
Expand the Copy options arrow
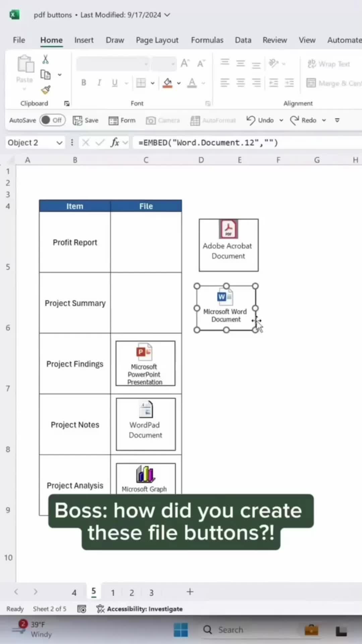click(60, 75)
